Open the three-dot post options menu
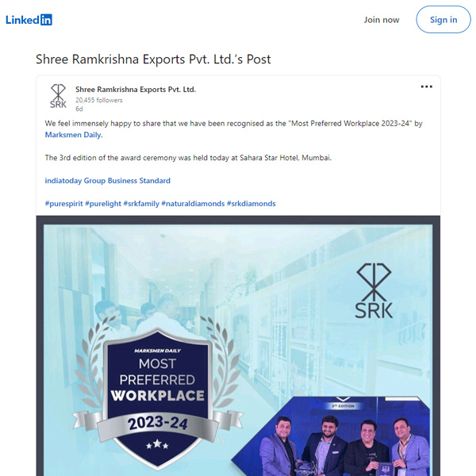Screen dimensions: 476x476 click(426, 86)
